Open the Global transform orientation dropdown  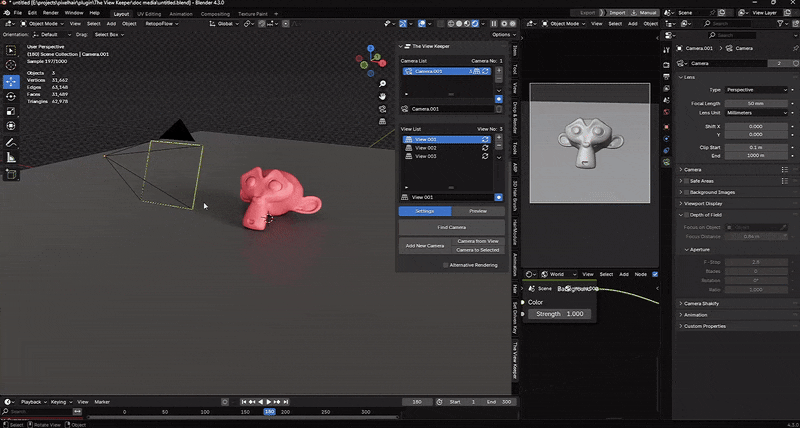(x=224, y=23)
